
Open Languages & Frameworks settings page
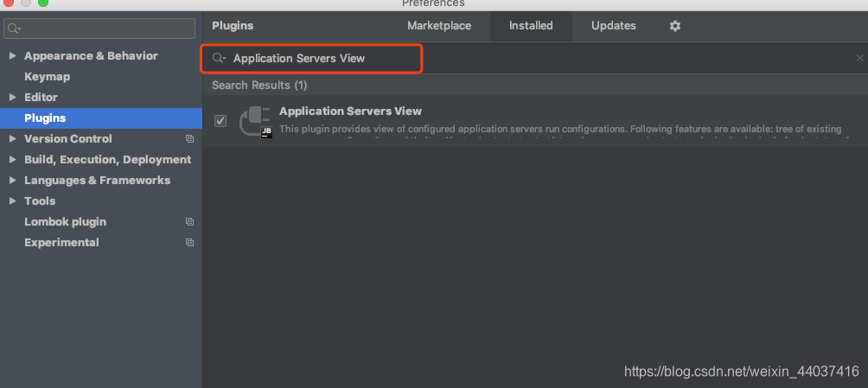point(98,181)
